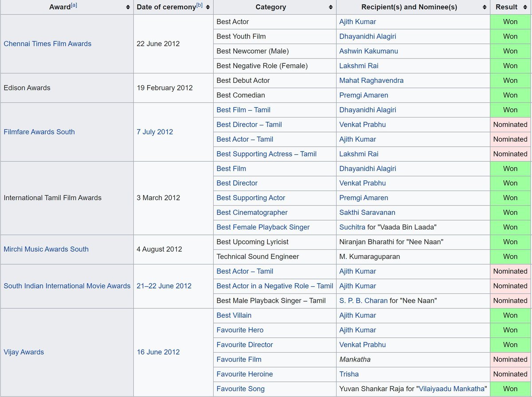Open Favourite Song category link
This screenshot has height=397, width=532.
click(x=241, y=389)
